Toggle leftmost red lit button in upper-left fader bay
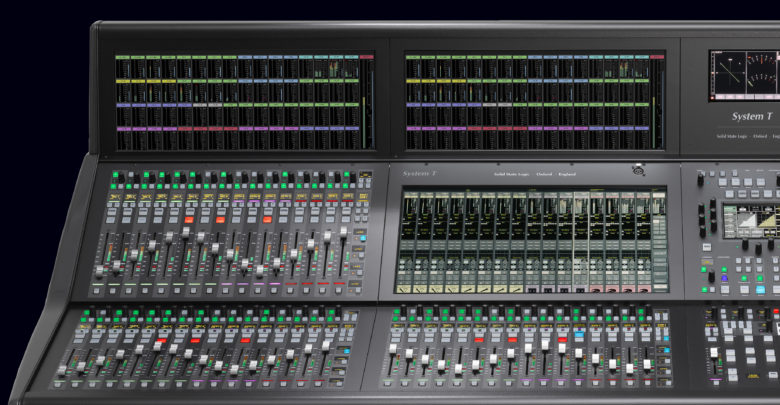The height and width of the screenshot is (405, 780). point(188,219)
